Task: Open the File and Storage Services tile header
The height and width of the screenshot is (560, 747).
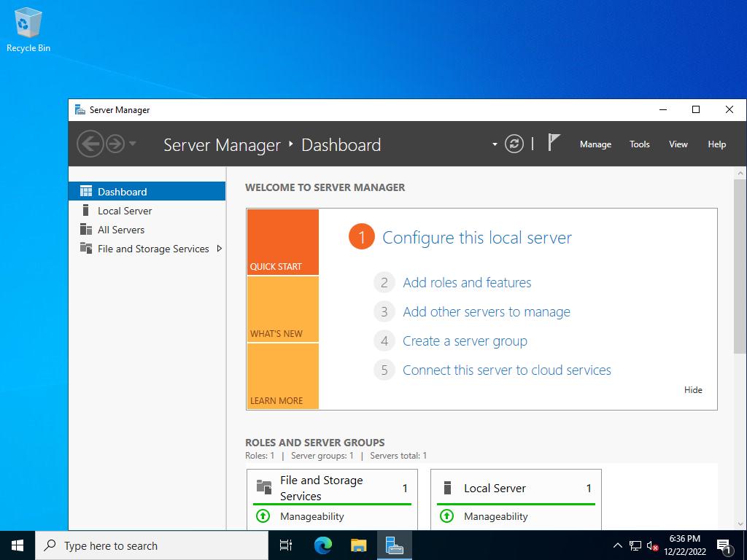Action: (x=332, y=488)
